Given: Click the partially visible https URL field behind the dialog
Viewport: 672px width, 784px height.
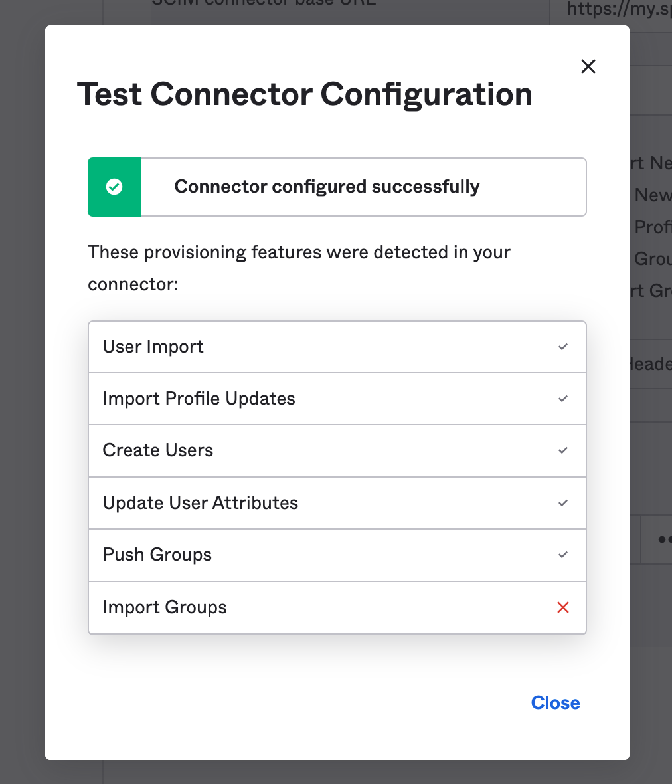Looking at the screenshot, I should pos(620,9).
